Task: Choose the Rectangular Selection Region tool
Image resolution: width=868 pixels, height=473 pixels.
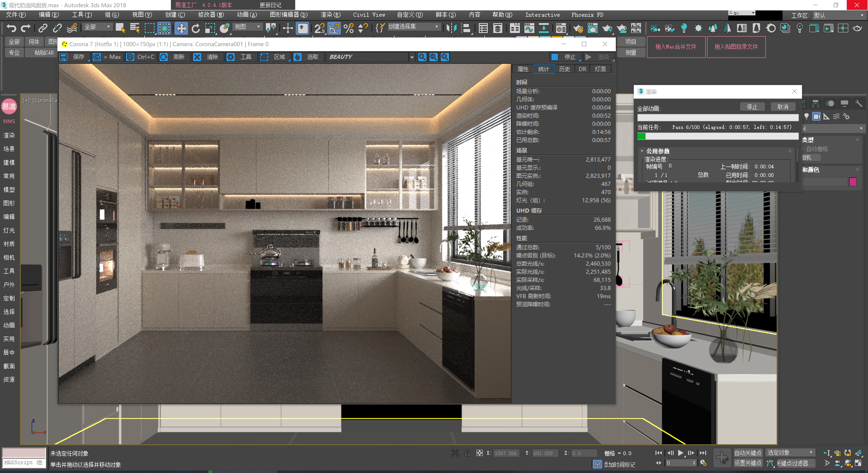Action: [150, 28]
